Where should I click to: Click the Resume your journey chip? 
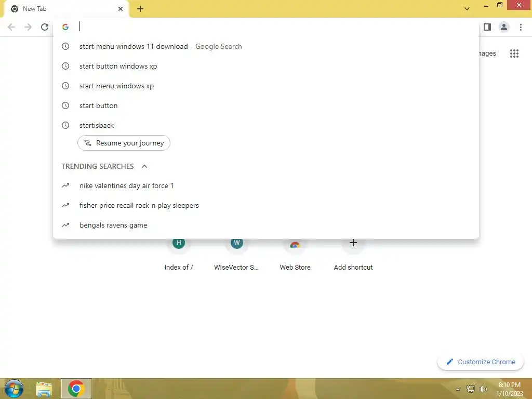click(124, 143)
